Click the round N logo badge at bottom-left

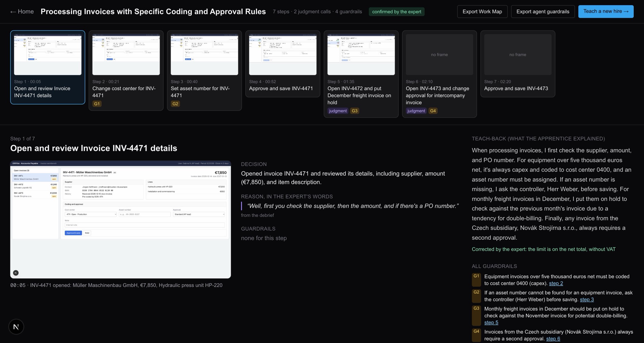point(16,327)
